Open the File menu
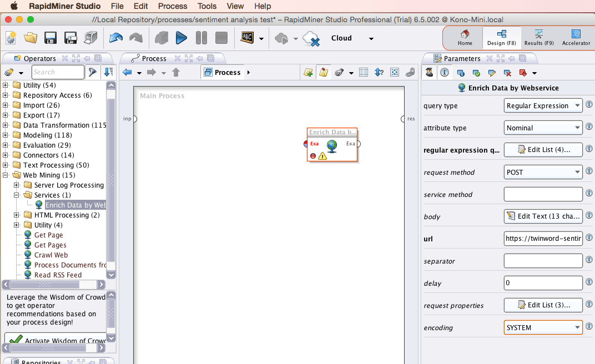 pyautogui.click(x=117, y=6)
